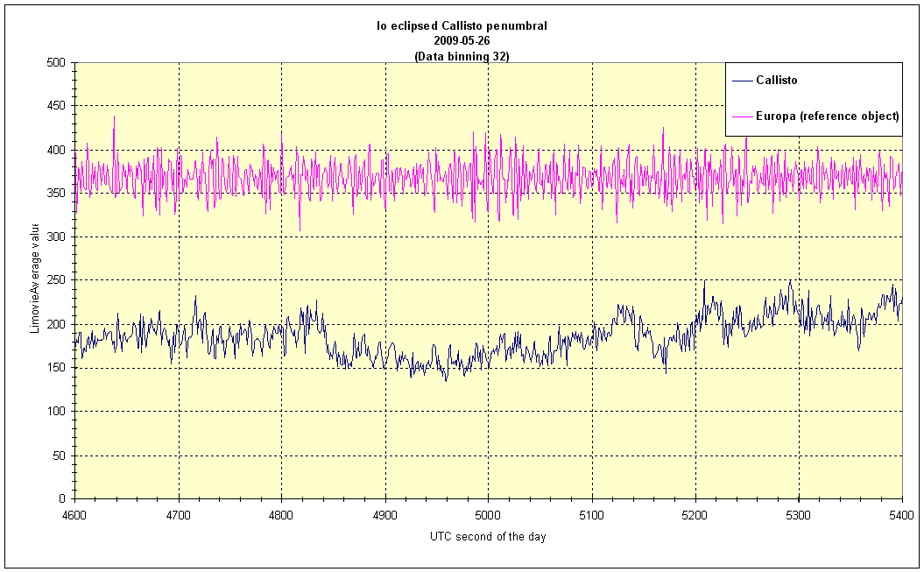Click y-axis label 150
This screenshot has width=924, height=572.
click(x=56, y=368)
